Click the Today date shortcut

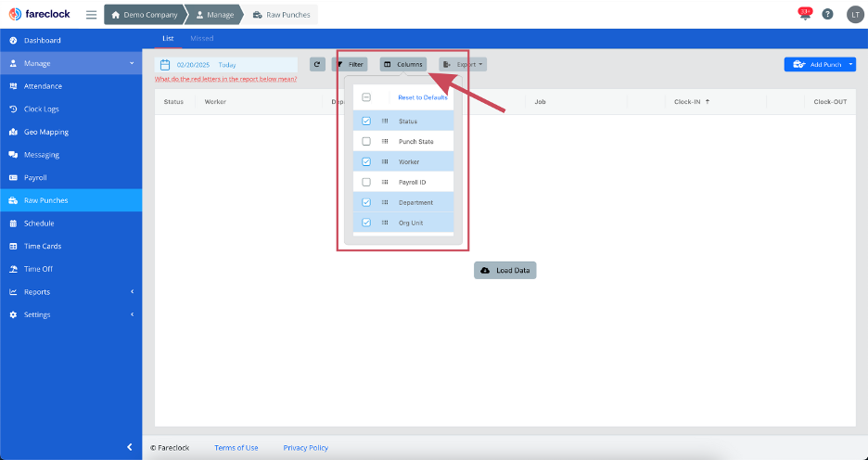point(227,65)
